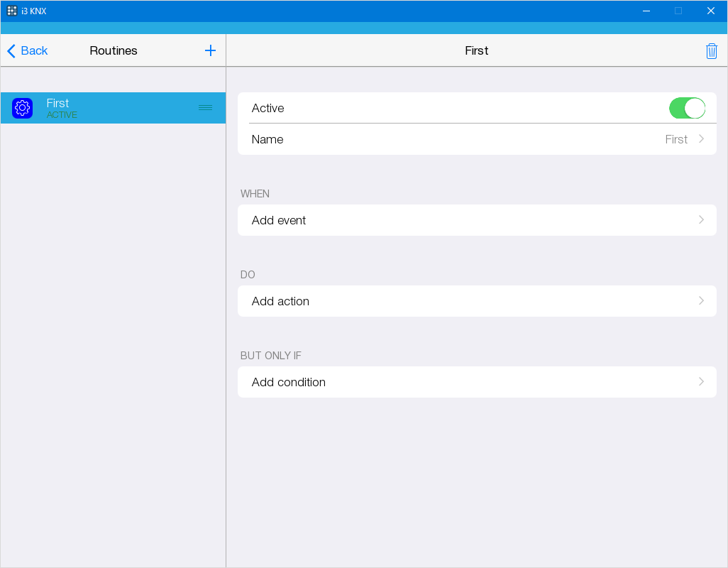Click the reorder handle on the First routine
The height and width of the screenshot is (568, 728).
[205, 107]
